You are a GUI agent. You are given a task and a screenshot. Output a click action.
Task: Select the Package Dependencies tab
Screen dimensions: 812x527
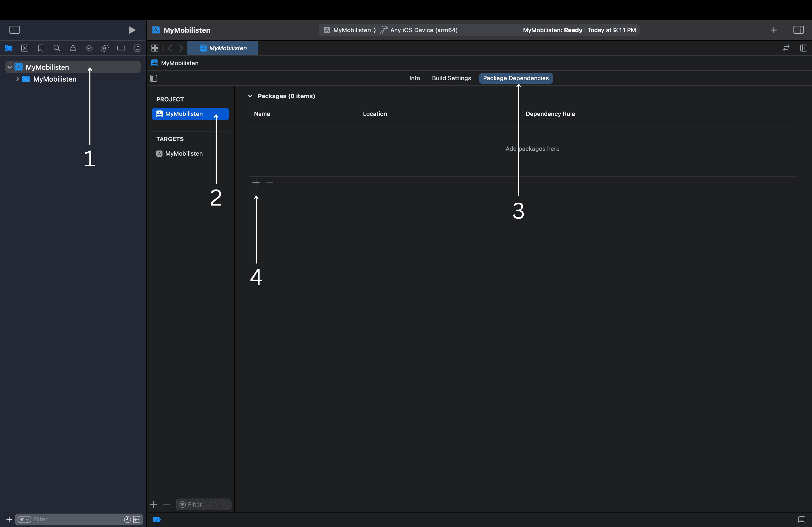516,78
